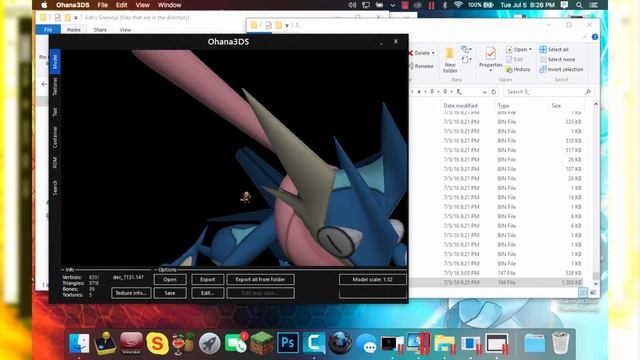
Task: Click the Explorer help icon
Action: [x=595, y=37]
